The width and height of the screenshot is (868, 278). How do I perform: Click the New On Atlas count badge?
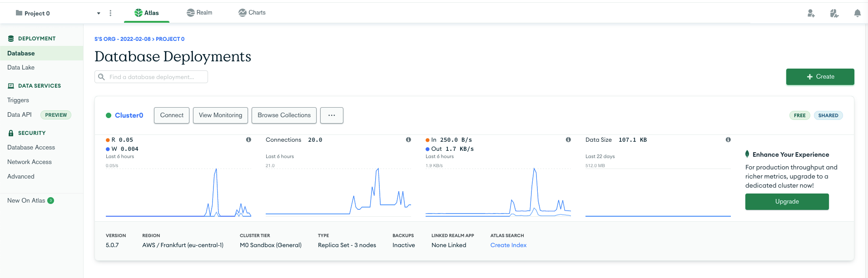(x=51, y=200)
